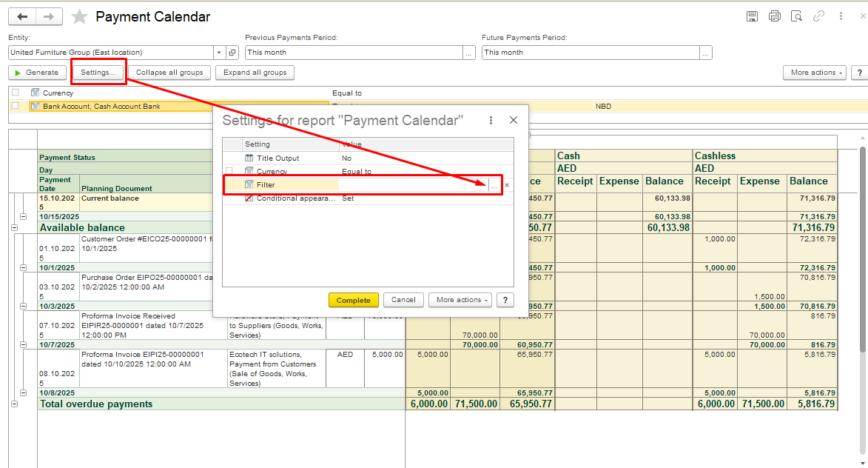The height and width of the screenshot is (468, 868).
Task: Check Currency checkbox in Settings dialog
Action: (229, 171)
